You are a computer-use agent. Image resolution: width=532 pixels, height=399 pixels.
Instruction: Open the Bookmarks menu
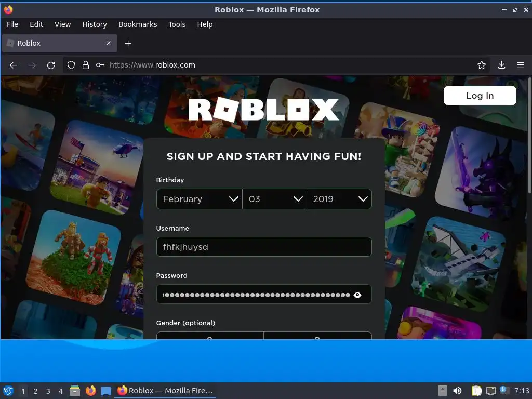(138, 24)
